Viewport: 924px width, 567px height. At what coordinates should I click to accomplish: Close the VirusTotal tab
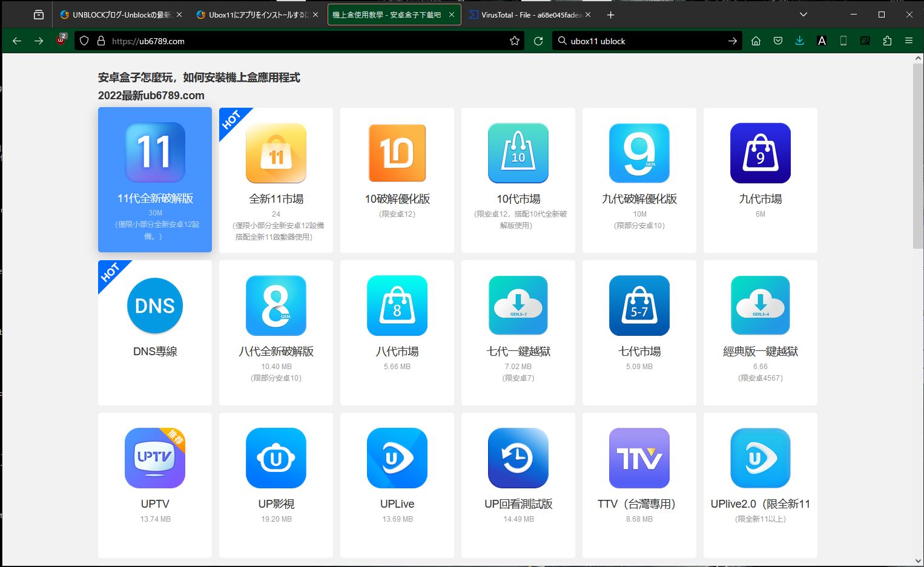pos(588,15)
